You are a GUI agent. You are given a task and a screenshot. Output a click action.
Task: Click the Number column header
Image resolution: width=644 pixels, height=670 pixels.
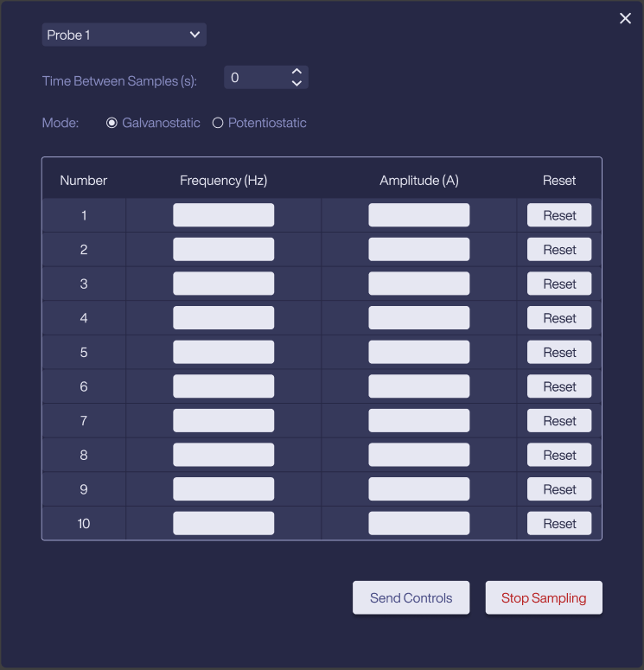pos(83,181)
